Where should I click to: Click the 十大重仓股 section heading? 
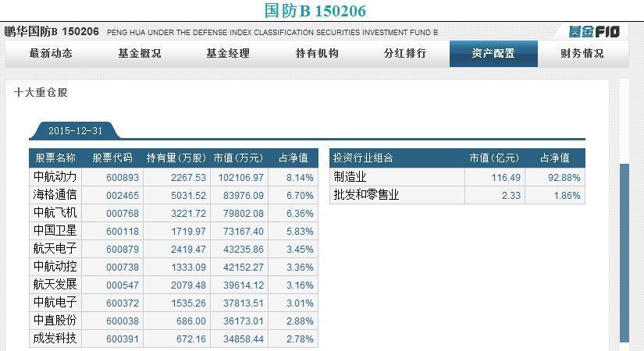coord(41,92)
